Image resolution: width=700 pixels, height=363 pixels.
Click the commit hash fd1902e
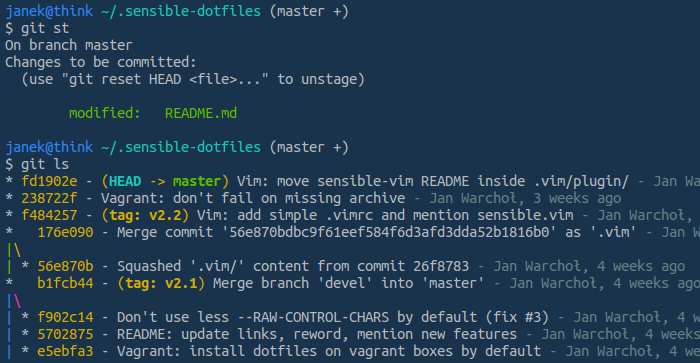pos(49,181)
